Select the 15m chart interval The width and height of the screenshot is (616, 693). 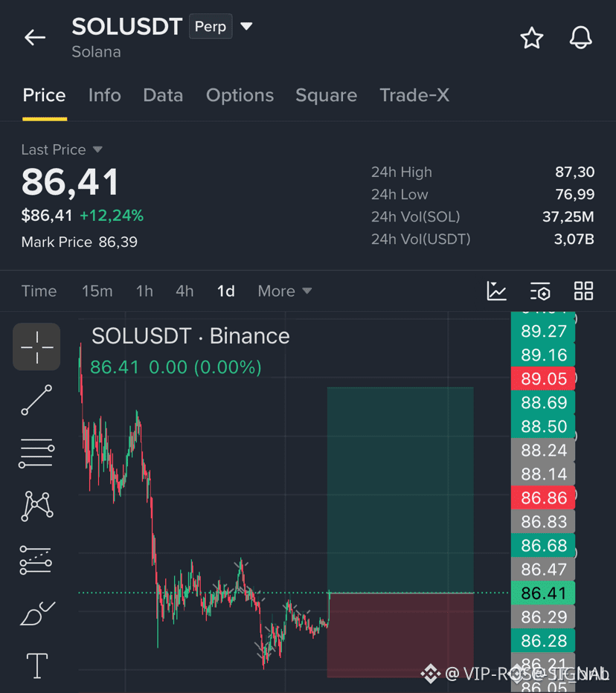click(97, 291)
